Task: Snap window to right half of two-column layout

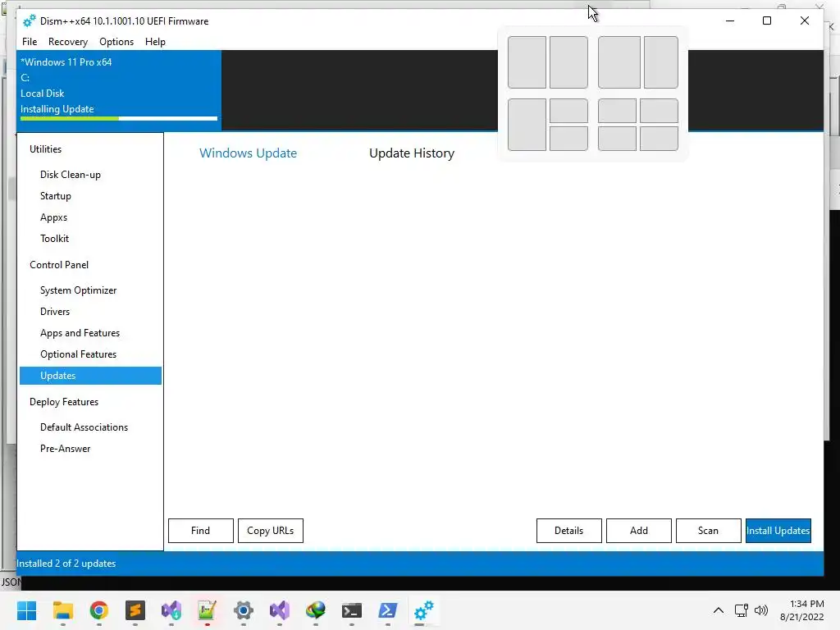Action: point(568,62)
